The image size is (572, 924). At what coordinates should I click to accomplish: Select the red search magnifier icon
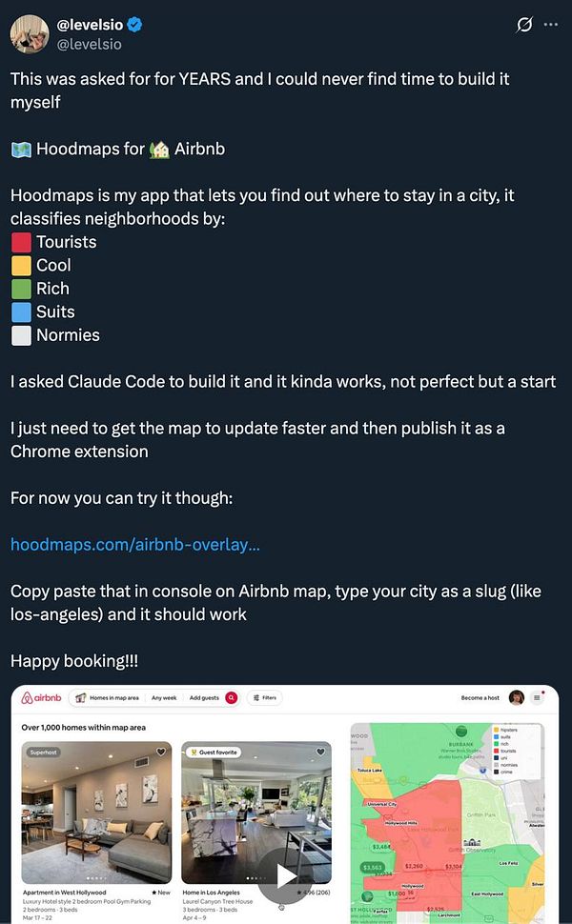pyautogui.click(x=232, y=697)
